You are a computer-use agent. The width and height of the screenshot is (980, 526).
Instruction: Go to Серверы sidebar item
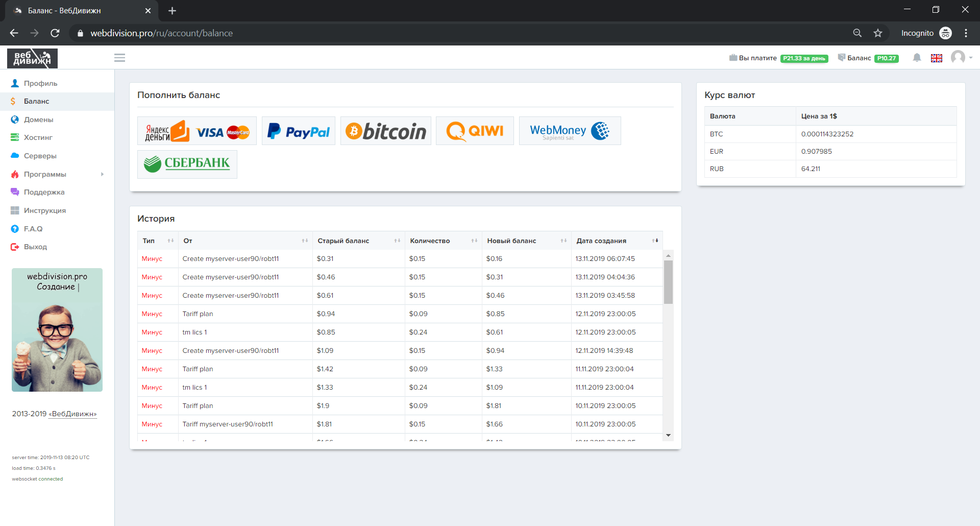coord(40,156)
